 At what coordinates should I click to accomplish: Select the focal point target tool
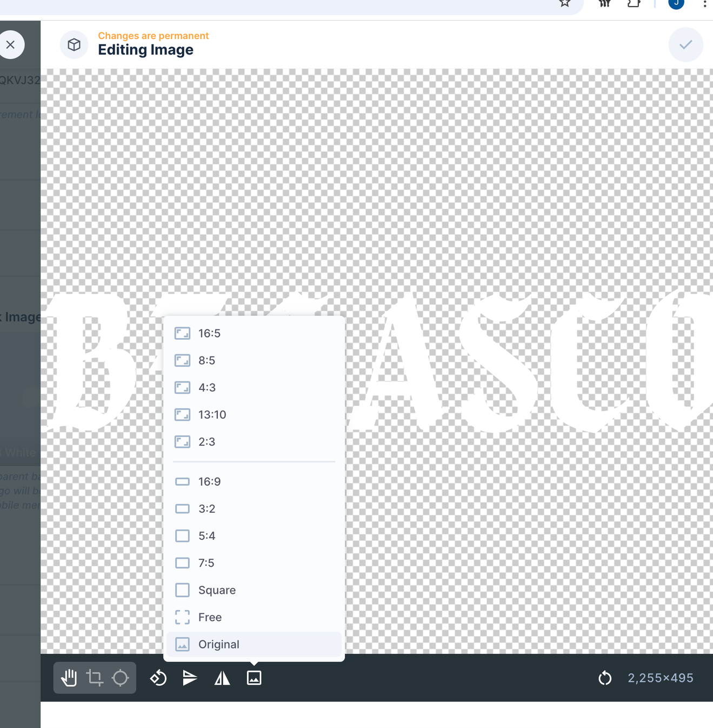coord(120,678)
